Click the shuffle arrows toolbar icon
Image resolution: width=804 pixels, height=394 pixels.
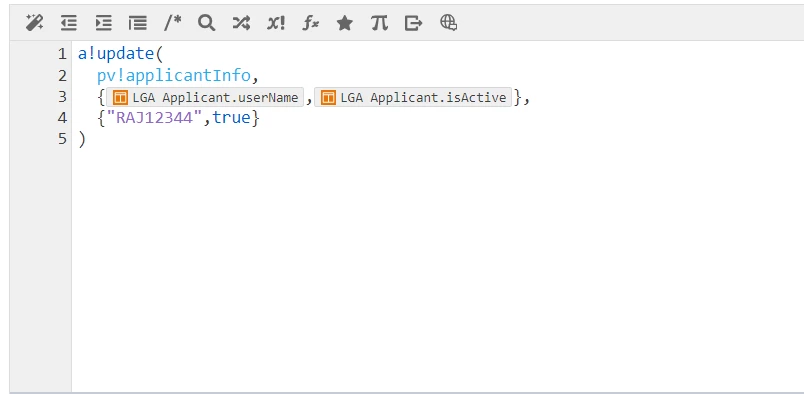pyautogui.click(x=241, y=23)
